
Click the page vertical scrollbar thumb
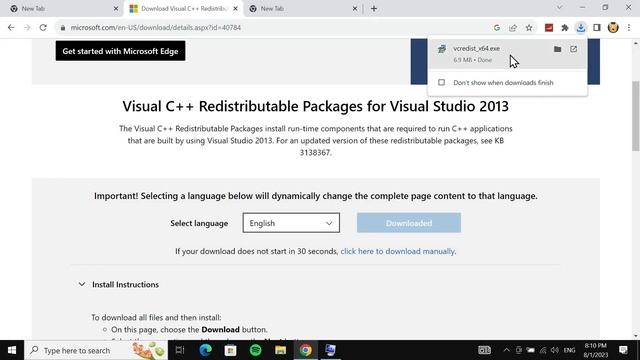[636, 116]
